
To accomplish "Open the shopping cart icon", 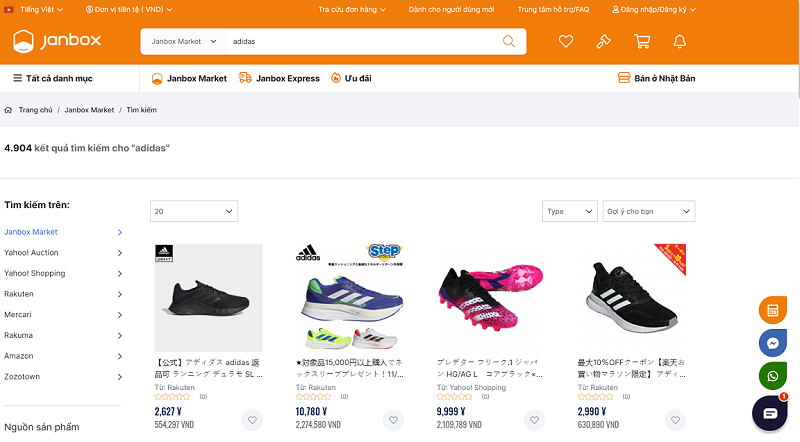I will pos(642,41).
